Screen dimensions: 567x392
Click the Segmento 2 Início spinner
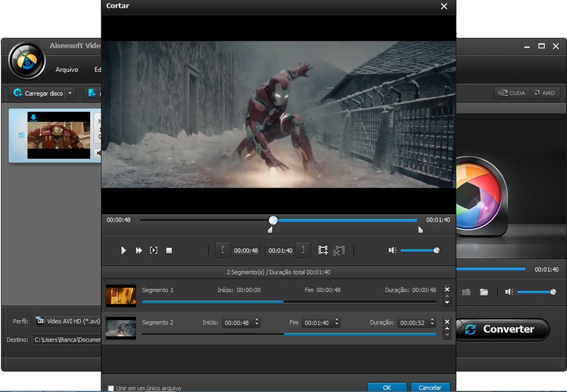(x=257, y=322)
